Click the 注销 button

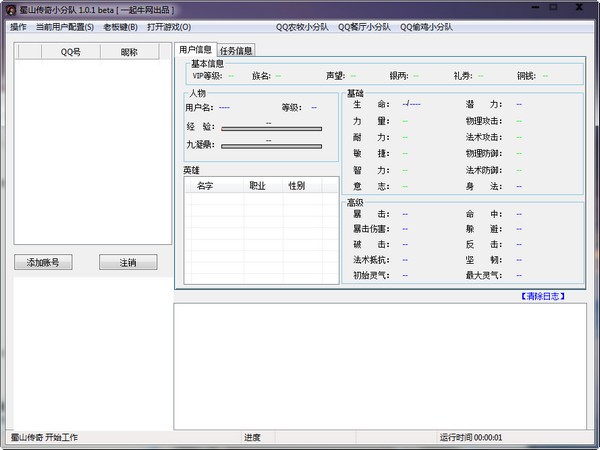(x=128, y=262)
